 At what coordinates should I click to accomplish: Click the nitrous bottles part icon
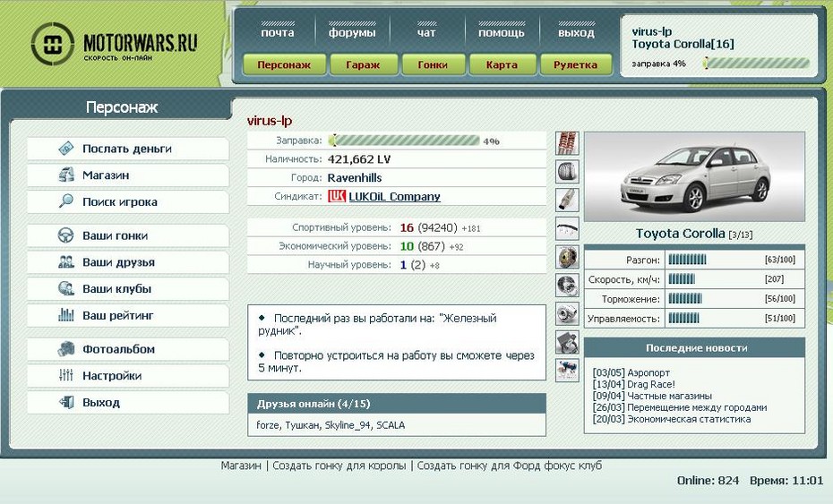click(567, 370)
